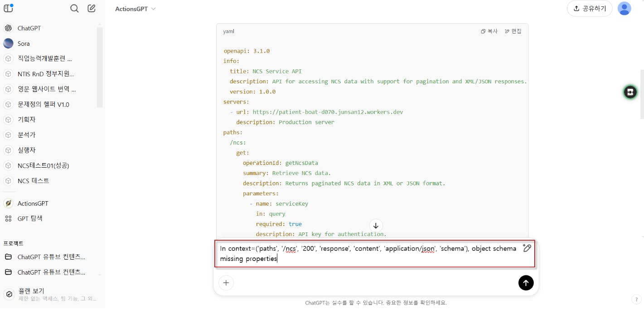Open GPT 탐색 in the sidebar
Image resolution: width=644 pixels, height=314 pixels.
pyautogui.click(x=30, y=218)
